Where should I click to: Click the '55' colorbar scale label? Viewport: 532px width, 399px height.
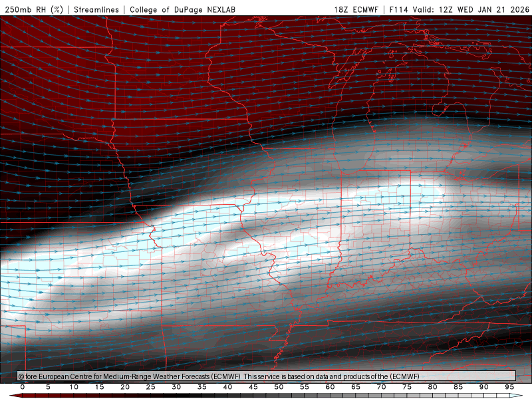click(305, 387)
